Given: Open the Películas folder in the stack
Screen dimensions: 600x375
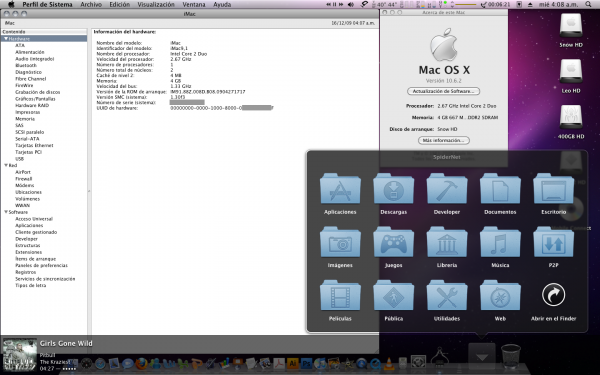Looking at the screenshot, I should tap(340, 295).
